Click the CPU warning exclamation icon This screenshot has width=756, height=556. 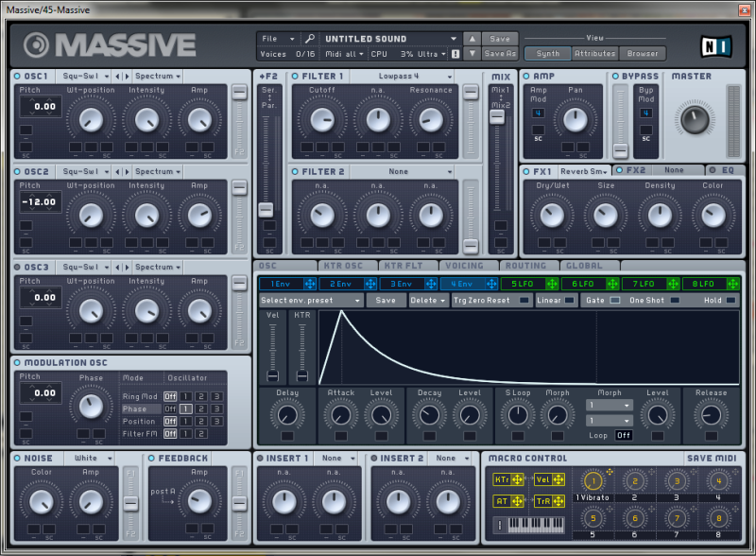(x=455, y=54)
